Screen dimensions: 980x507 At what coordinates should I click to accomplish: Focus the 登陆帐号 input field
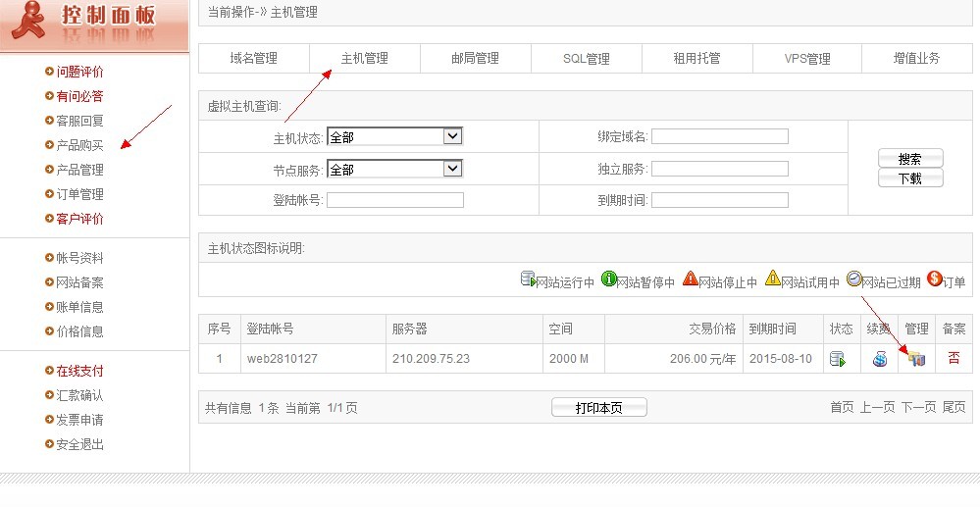[x=395, y=200]
